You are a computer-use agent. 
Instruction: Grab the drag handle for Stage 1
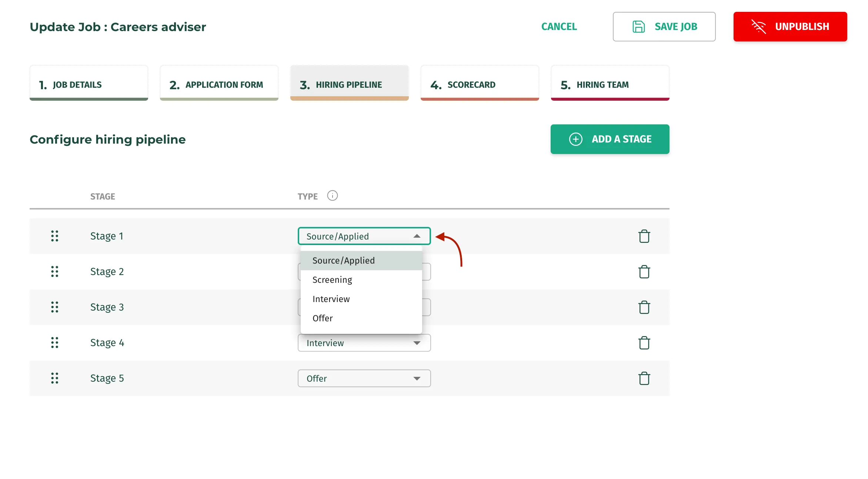click(x=55, y=236)
